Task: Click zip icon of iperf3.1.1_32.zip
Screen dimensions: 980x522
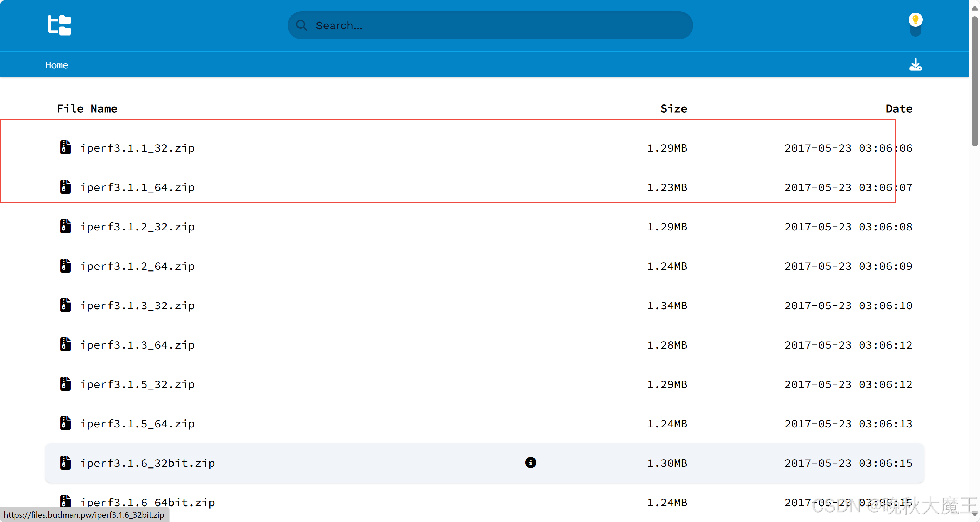Action: click(65, 147)
